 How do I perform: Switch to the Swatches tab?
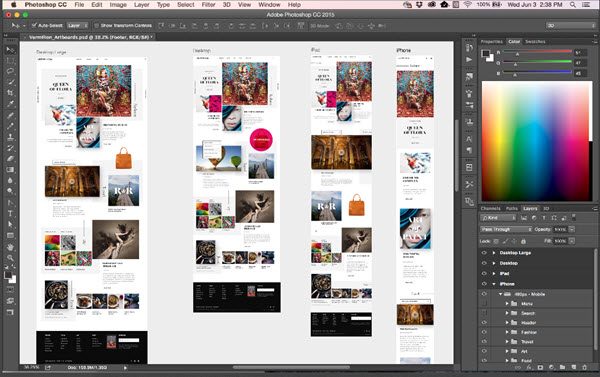[x=535, y=41]
